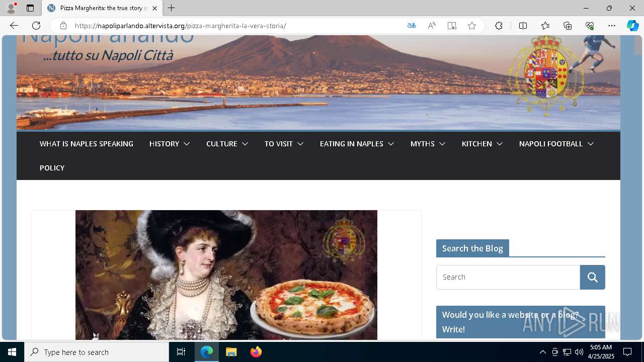
Task: Expand the Culture dropdown chevron
Action: (x=245, y=144)
